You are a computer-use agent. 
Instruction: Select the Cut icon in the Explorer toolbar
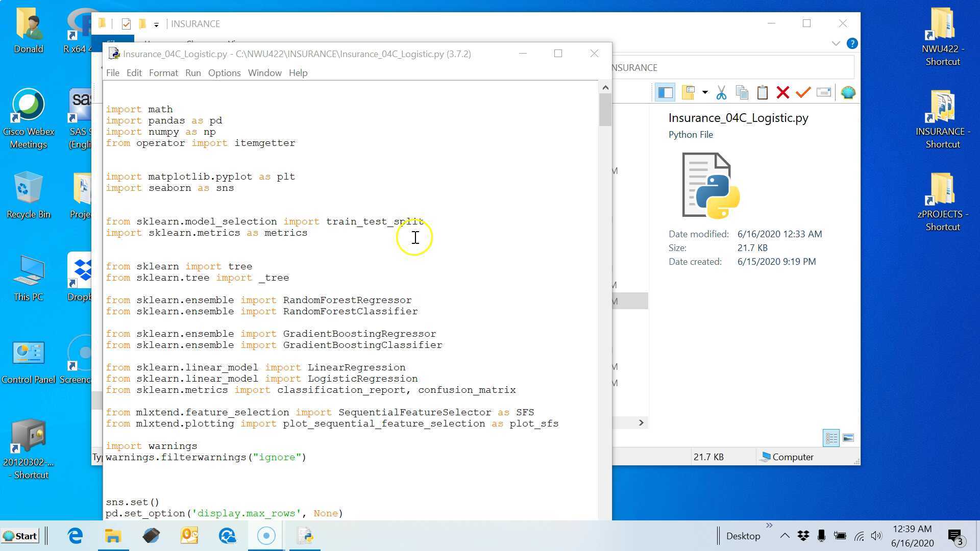(721, 92)
